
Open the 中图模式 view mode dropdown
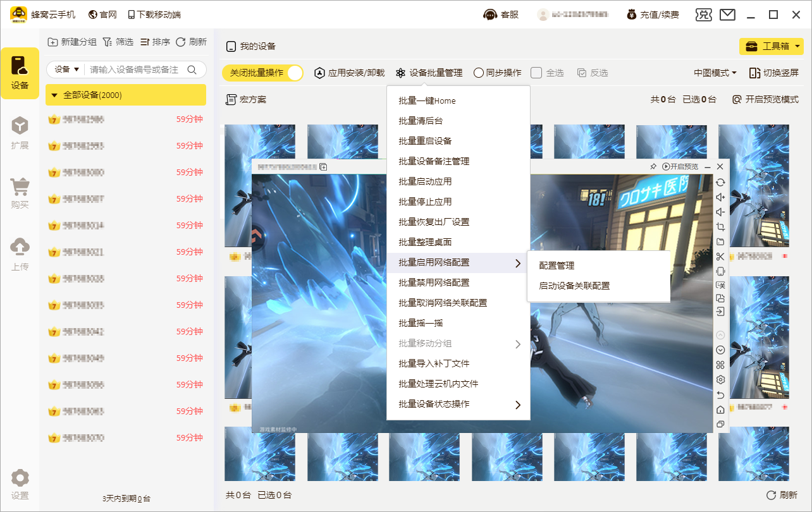coord(715,73)
